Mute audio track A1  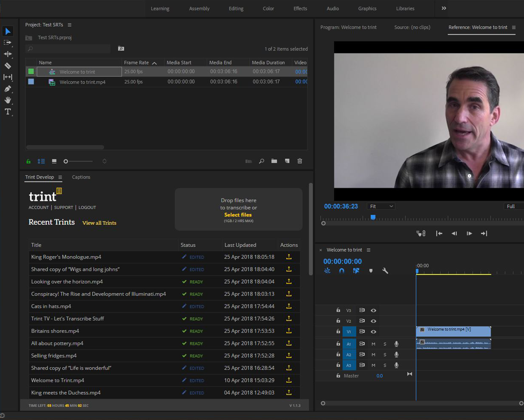coord(373,344)
